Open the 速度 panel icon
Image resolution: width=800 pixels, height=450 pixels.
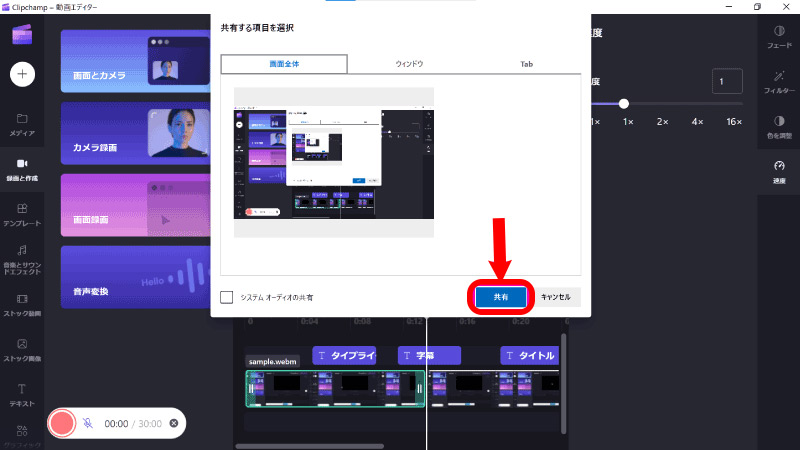click(779, 172)
